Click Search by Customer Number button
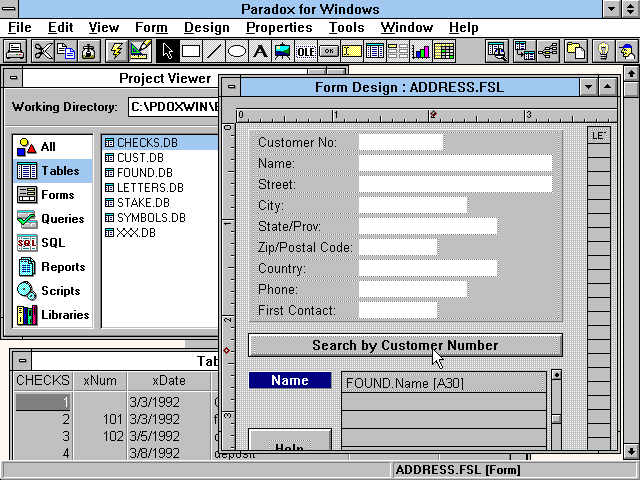Viewport: 640px width, 480px height. [405, 345]
